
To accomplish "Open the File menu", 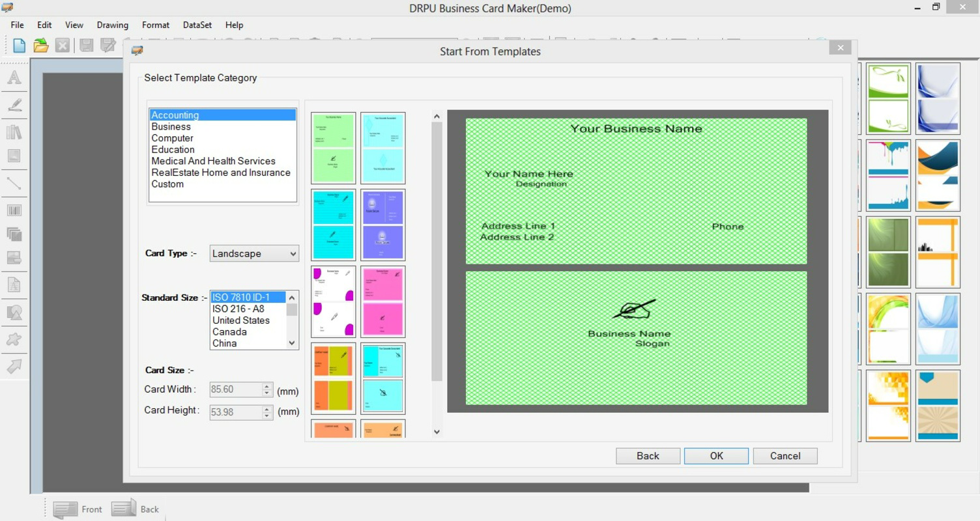I will click(18, 25).
